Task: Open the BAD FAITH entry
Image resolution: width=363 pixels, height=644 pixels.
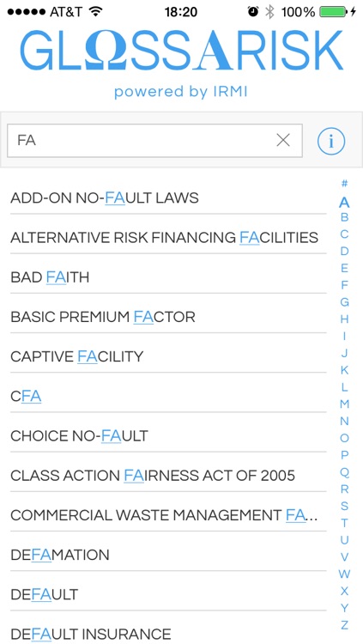Action: [x=168, y=277]
